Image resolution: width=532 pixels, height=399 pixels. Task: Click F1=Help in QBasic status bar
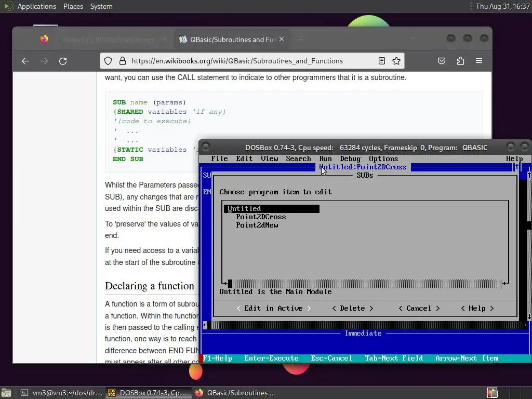pyautogui.click(x=218, y=358)
